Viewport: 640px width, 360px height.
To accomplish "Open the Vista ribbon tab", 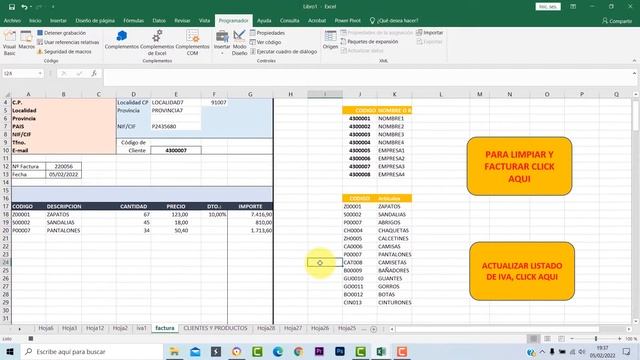I will [204, 20].
